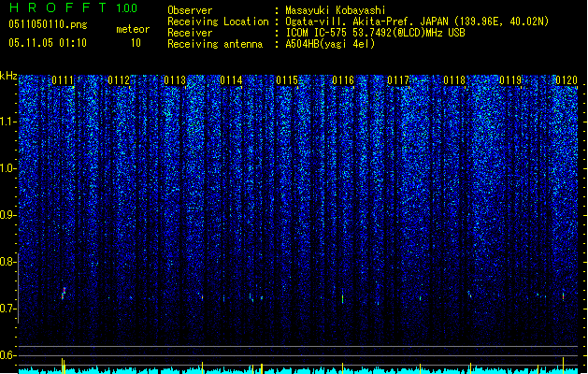Image resolution: width=588 pixels, height=374 pixels.
Task: Select the observer name Masayuki Kobayashi
Action: pos(336,10)
